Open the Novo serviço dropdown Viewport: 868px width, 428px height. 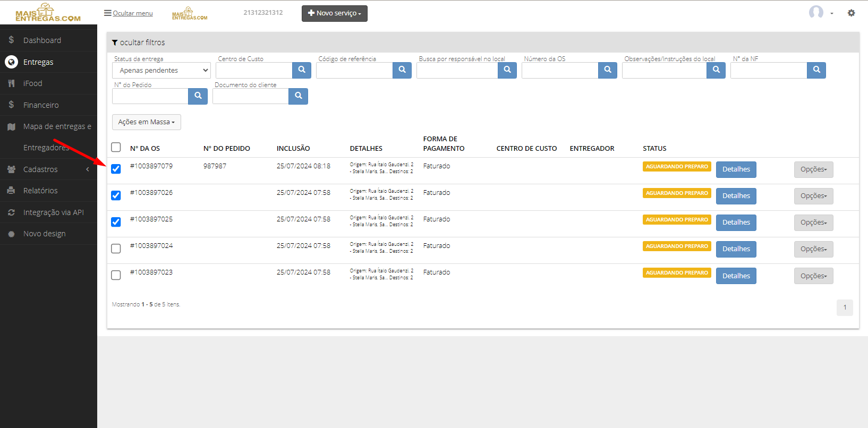point(335,13)
